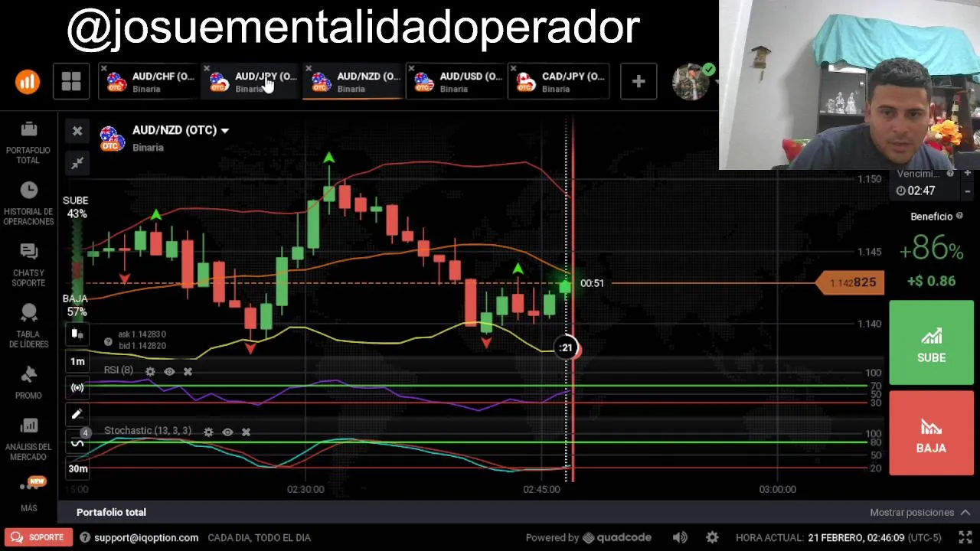Open RSI (8) indicator settings gear

click(150, 371)
